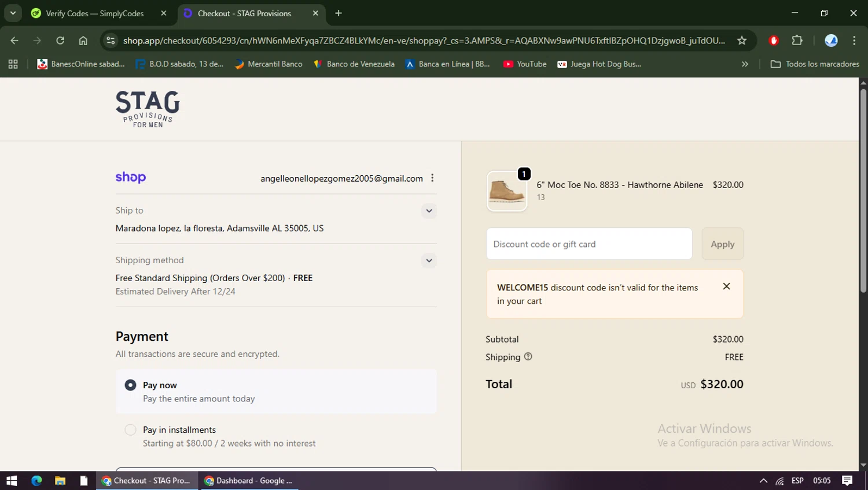Open the B.O.D sabado bookmark

pyautogui.click(x=179, y=64)
